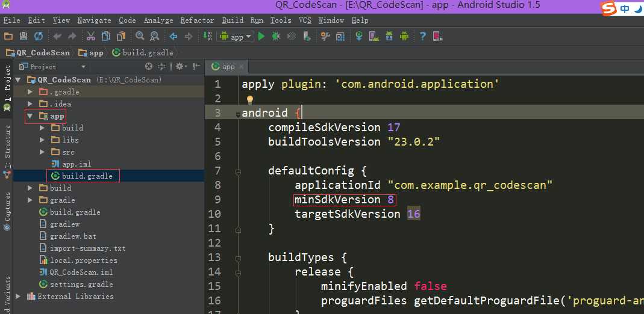The image size is (644, 314).
Task: Open the Tools menu
Action: (281, 20)
